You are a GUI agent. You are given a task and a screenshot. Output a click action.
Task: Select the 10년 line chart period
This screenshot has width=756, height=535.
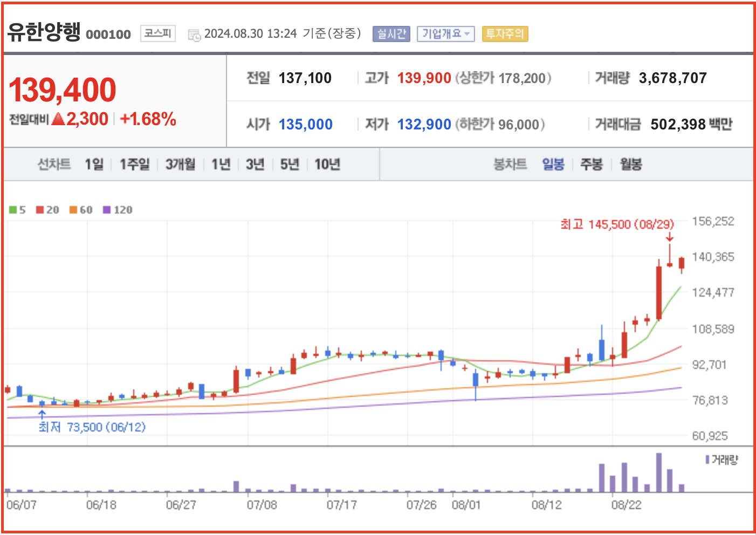[x=327, y=164]
